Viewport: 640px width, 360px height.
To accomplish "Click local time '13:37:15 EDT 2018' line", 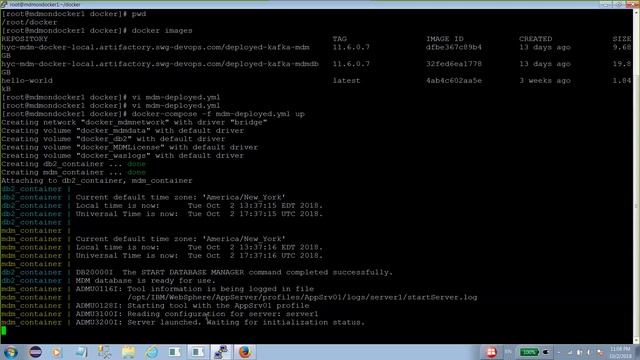I will click(199, 206).
